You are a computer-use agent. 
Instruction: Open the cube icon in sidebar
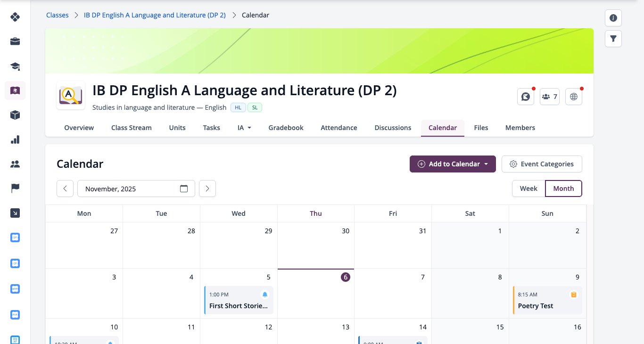pyautogui.click(x=15, y=115)
